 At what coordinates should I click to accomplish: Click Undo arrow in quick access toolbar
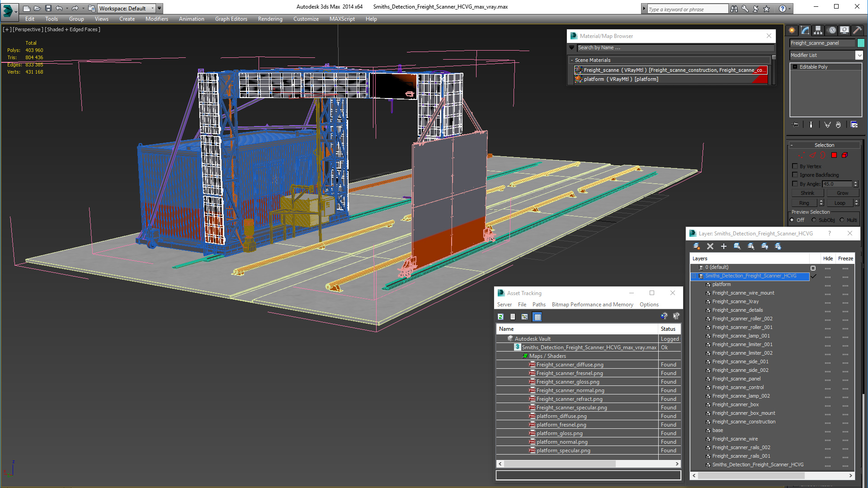[x=59, y=8]
